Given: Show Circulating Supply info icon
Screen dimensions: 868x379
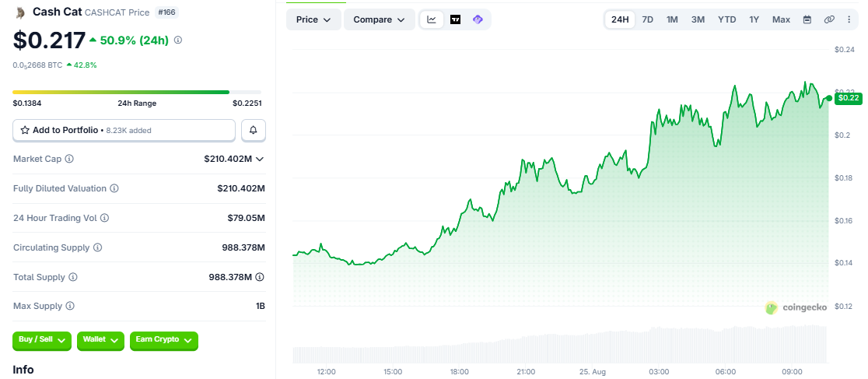Looking at the screenshot, I should (x=97, y=247).
